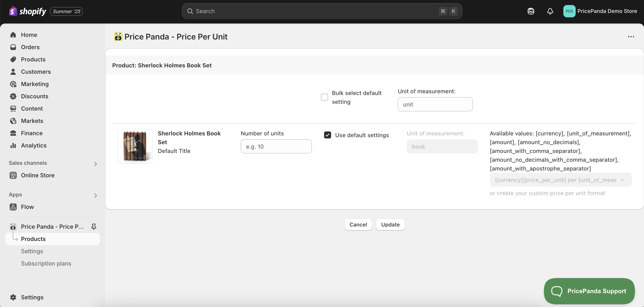Click the Customers person icon

point(13,72)
